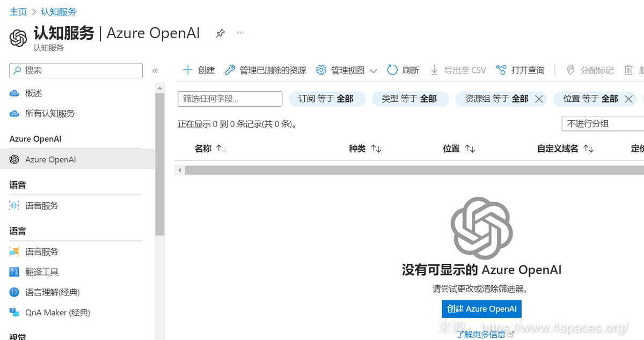Open 翻译工具 from the sidebar

42,272
